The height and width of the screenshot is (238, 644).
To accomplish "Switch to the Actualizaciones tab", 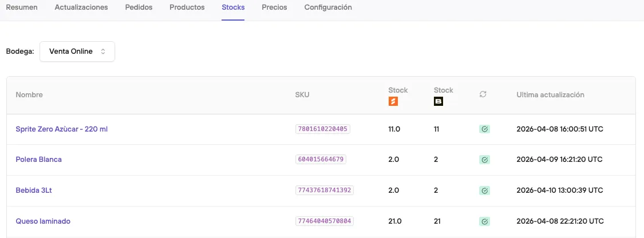I will click(x=81, y=7).
